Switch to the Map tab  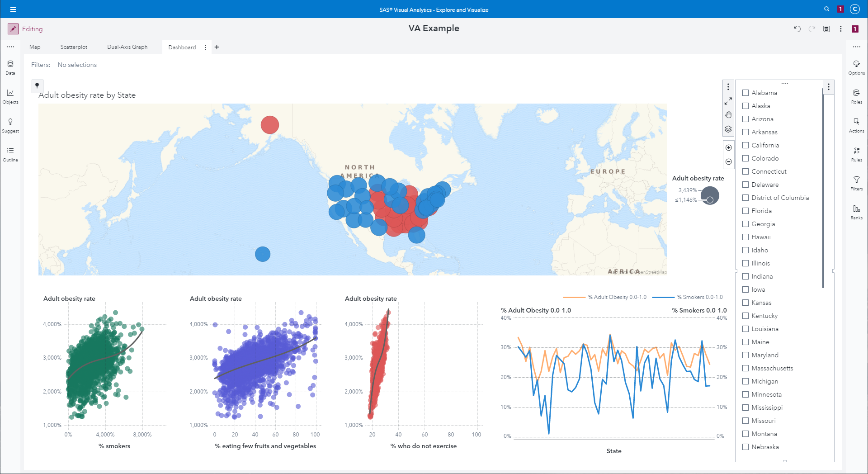(x=35, y=47)
